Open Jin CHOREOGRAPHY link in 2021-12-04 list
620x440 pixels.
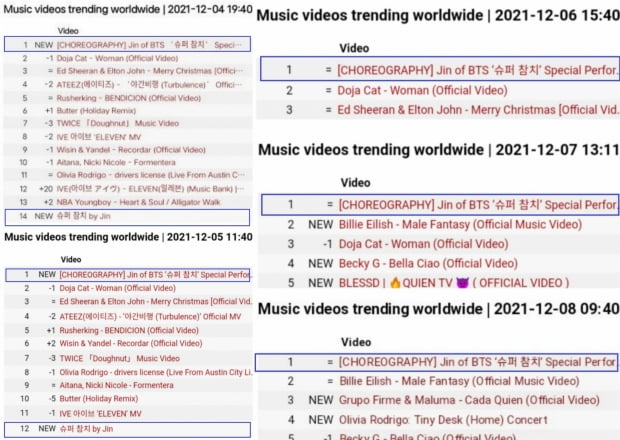(149, 45)
